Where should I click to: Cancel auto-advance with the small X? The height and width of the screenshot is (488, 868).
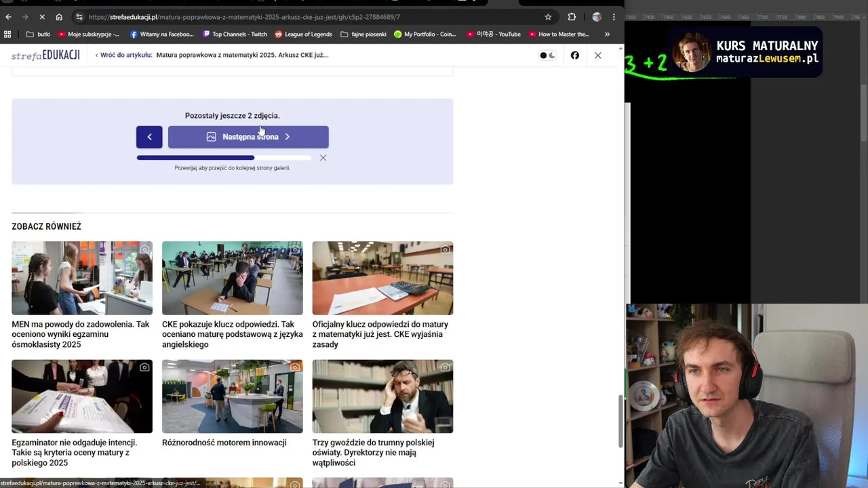[323, 158]
